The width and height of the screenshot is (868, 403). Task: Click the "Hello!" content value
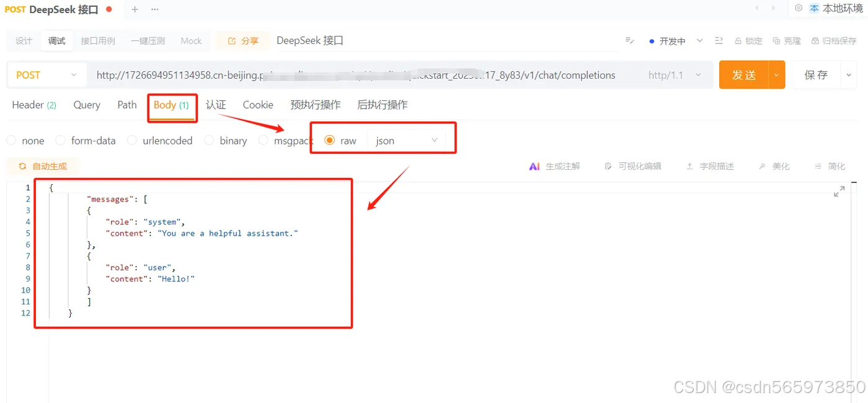(177, 279)
